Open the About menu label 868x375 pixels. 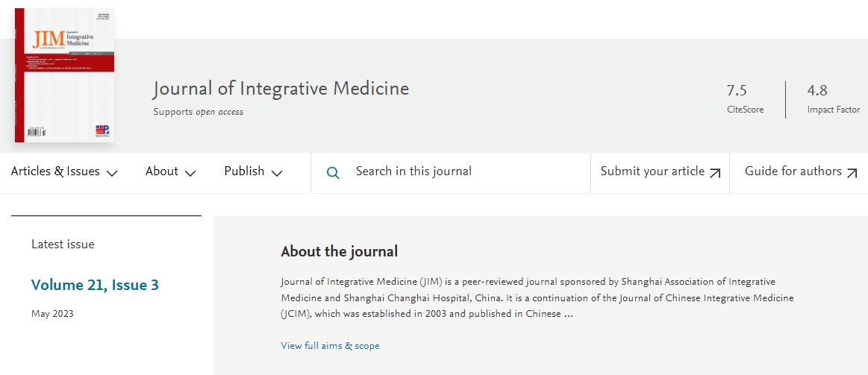click(x=162, y=171)
